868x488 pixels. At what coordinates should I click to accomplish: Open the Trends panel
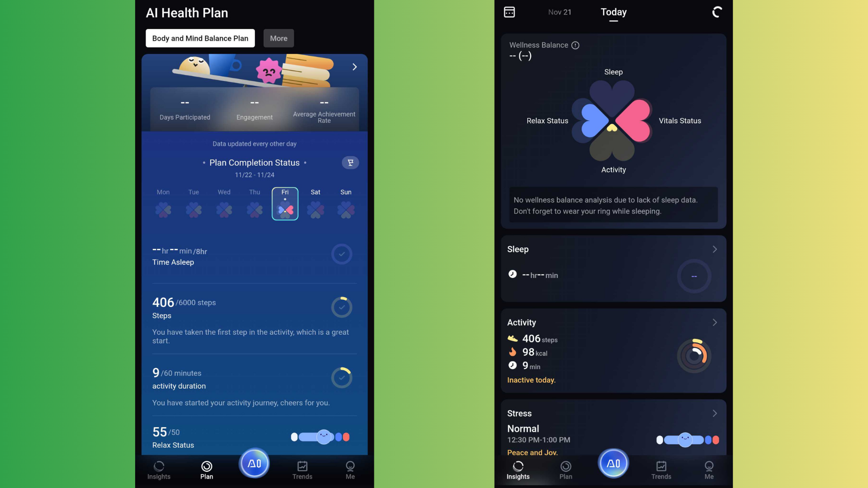(x=661, y=469)
